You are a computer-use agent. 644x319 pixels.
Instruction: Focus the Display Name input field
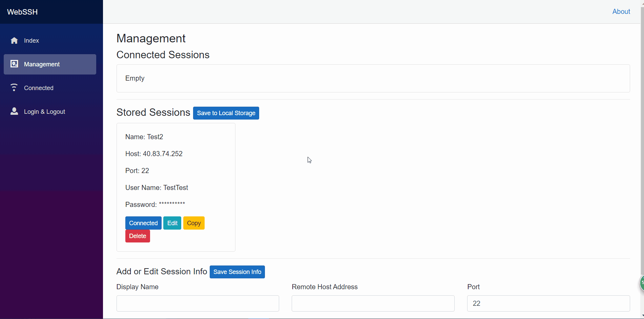198,303
